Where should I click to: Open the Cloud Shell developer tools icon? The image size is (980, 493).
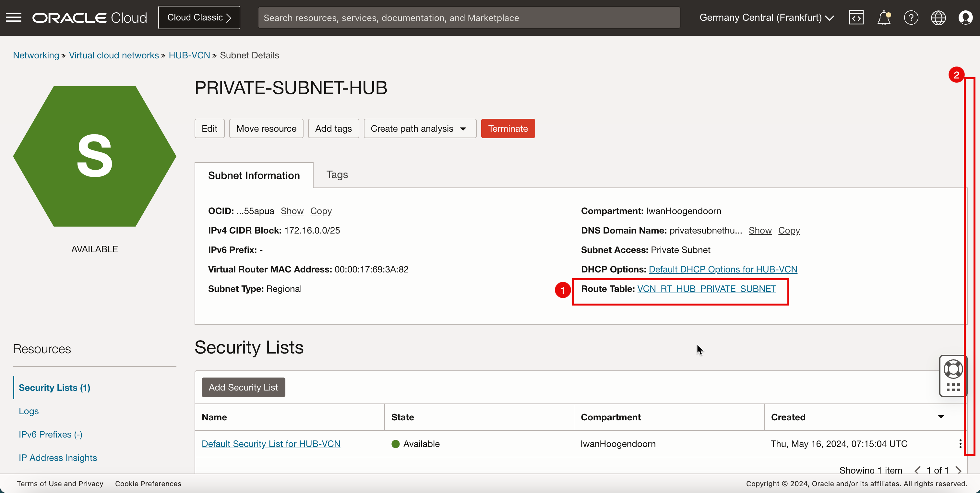pos(856,18)
